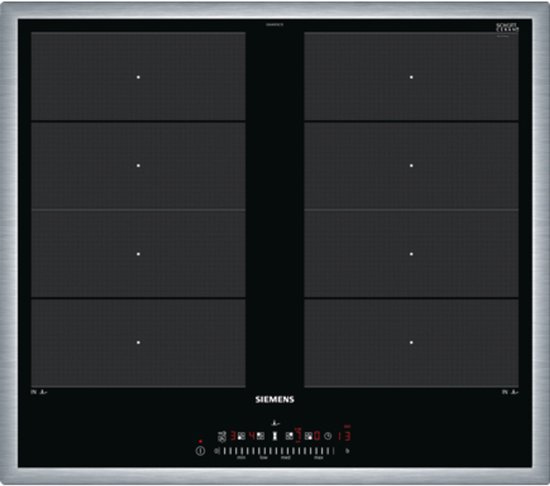Screen dimensions: 550x486
Task: Tap the pan symbol below left flexZone
Action: [x=43, y=392]
